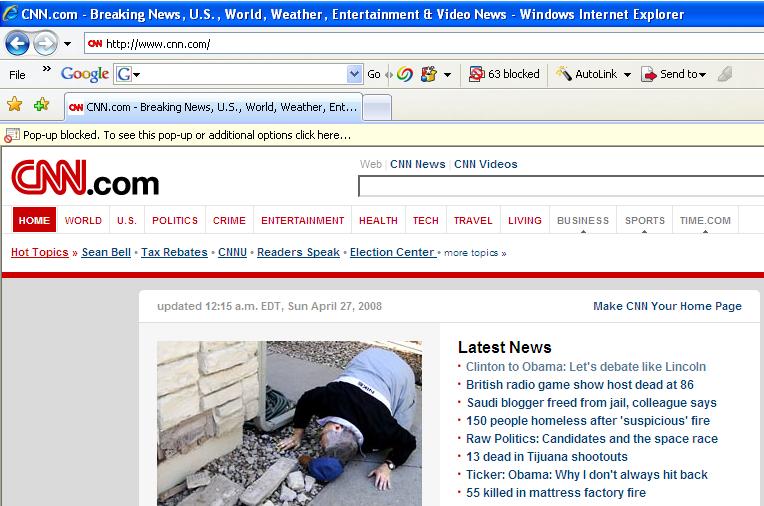Select the CNN.com browser tab
This screenshot has height=506, width=764.
tap(213, 107)
